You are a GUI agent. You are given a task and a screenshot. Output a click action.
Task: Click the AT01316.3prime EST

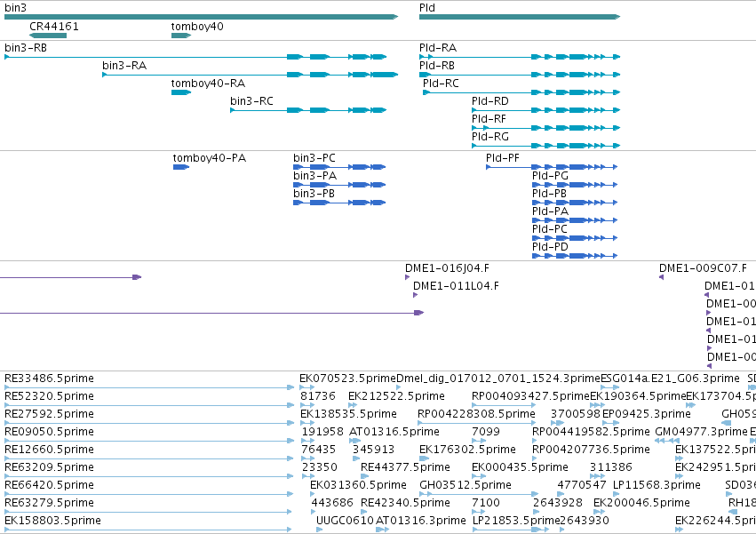pos(382,530)
